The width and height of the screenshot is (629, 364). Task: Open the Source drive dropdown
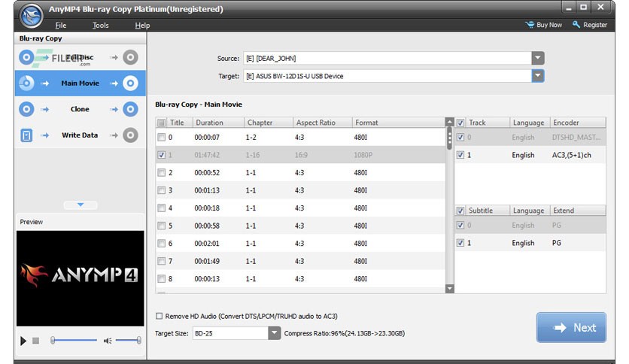(x=538, y=58)
